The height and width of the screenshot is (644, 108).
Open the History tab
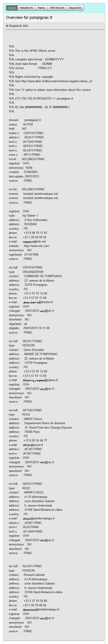point(42,8)
